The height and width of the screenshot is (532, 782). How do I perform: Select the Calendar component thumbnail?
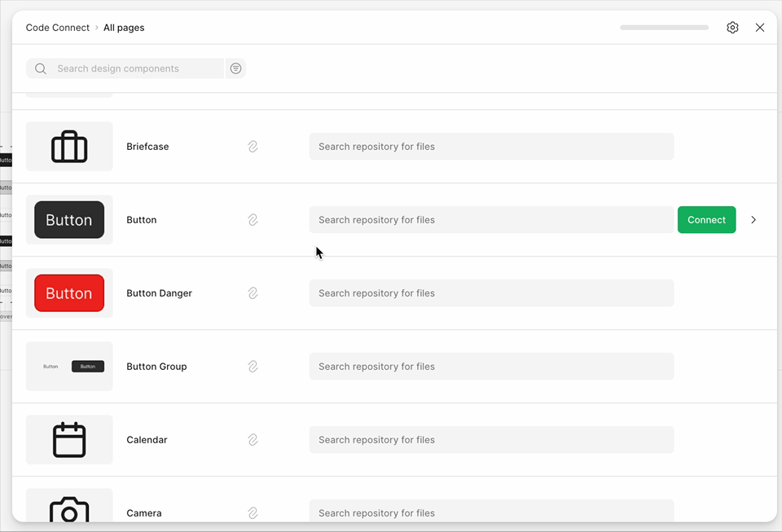69,440
